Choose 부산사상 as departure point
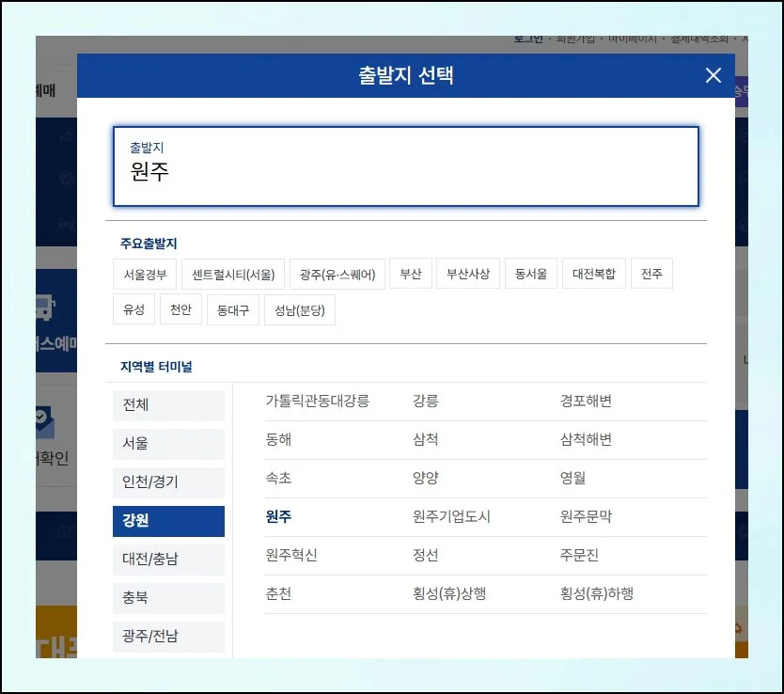This screenshot has height=694, width=784. pyautogui.click(x=467, y=273)
